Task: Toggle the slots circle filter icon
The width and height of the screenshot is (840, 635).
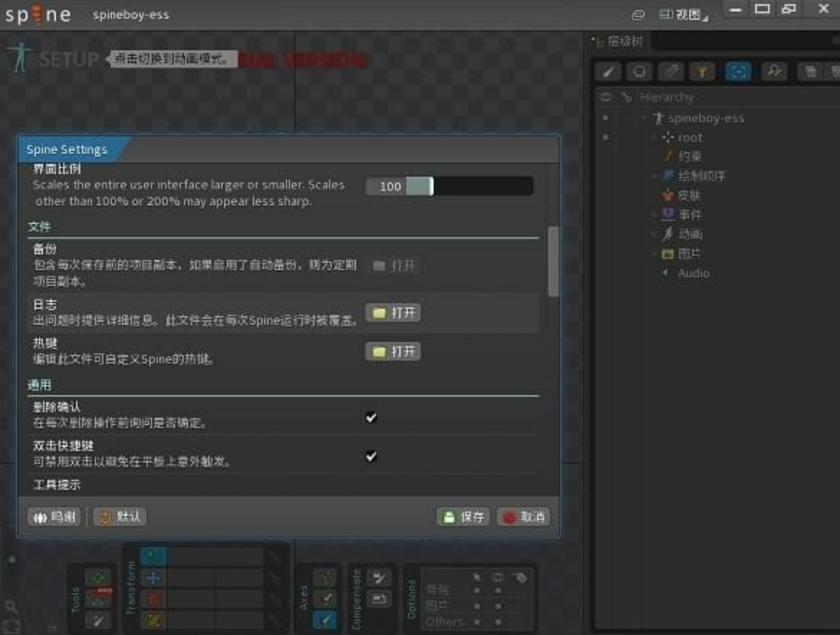Action: (639, 71)
